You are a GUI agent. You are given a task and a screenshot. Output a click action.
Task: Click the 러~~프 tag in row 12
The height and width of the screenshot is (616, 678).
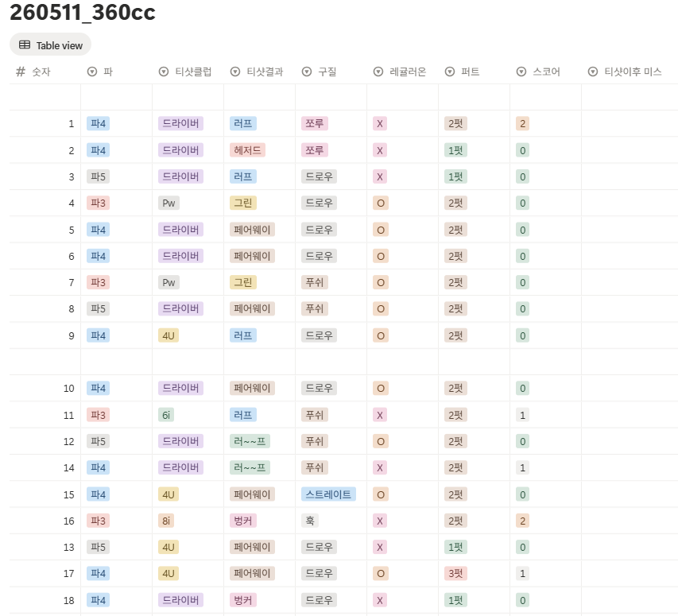pyautogui.click(x=250, y=441)
